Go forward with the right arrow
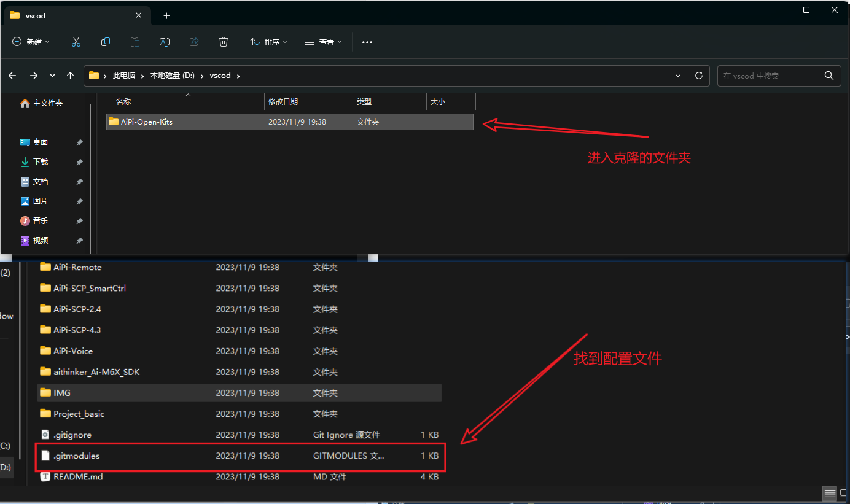Screen dimensions: 850x504 [x=34, y=76]
